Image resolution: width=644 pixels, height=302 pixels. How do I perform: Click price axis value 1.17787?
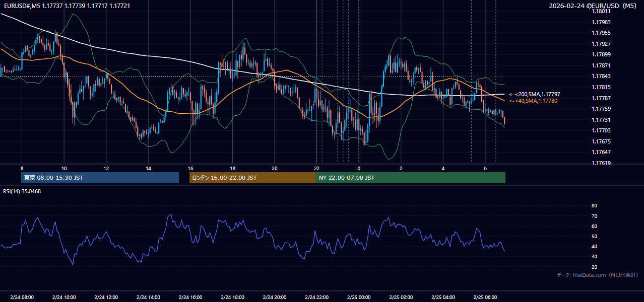pyautogui.click(x=601, y=98)
